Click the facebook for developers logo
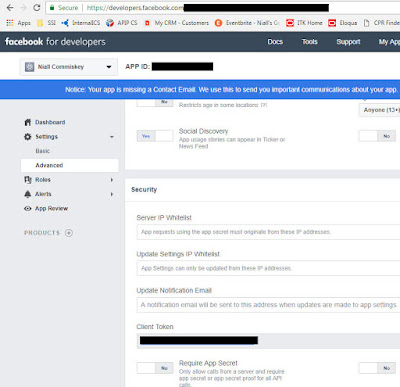This screenshot has height=387, width=400. pos(55,42)
